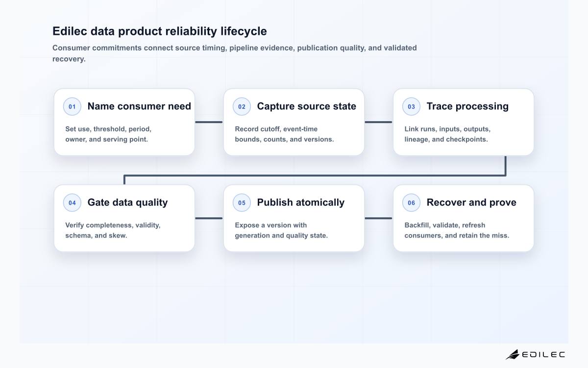Select the 'Capture source state' heading
Image resolution: width=588 pixels, height=368 pixels.
tap(307, 106)
